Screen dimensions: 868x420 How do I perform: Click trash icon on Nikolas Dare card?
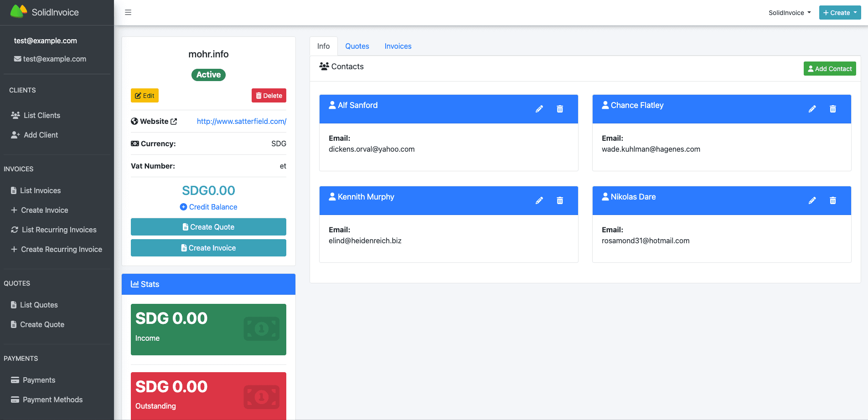click(832, 200)
